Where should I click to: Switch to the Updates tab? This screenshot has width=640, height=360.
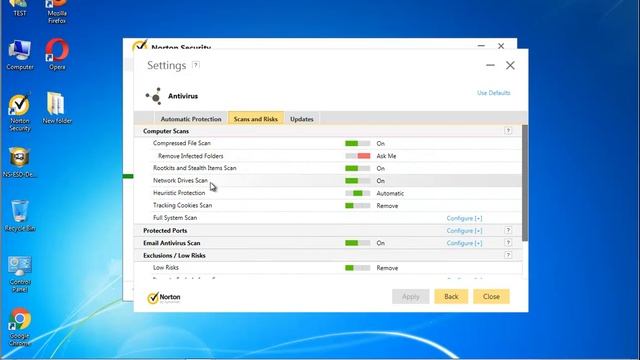click(x=302, y=119)
